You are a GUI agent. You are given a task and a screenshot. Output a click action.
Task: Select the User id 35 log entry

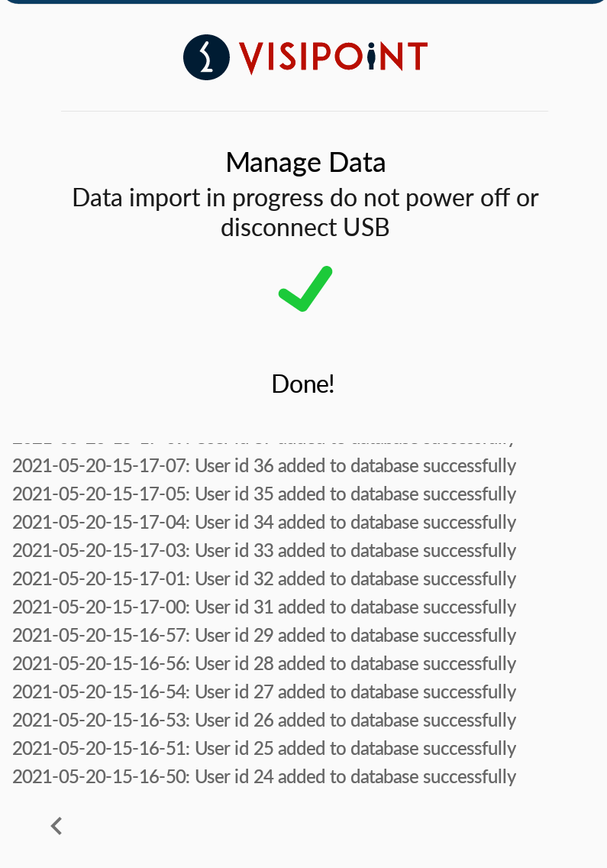[264, 494]
